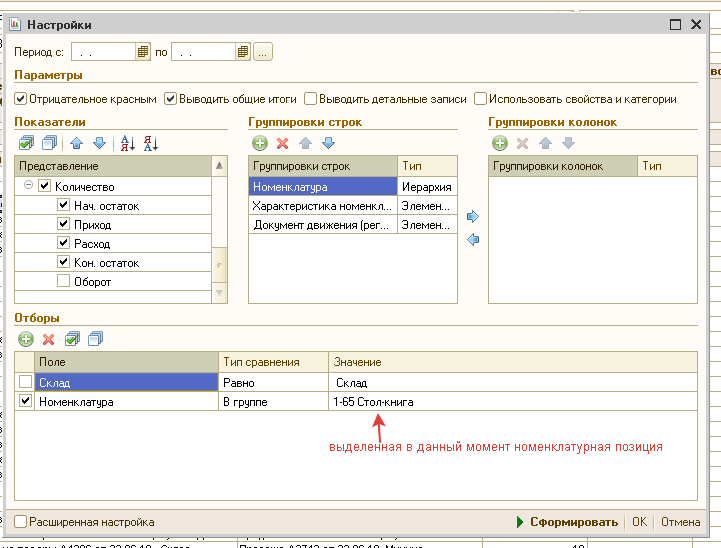721x548 pixels.
Task: Enable 'Выводить детальные записи' checkbox
Action: point(311,99)
